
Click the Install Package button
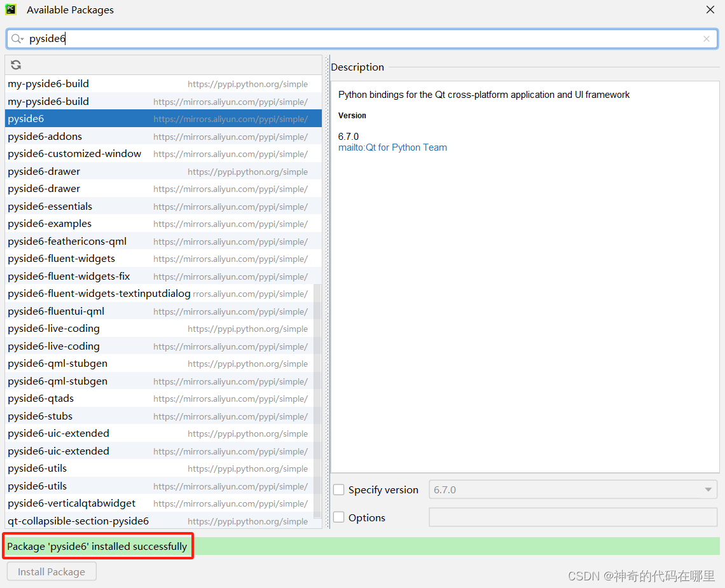(x=51, y=571)
